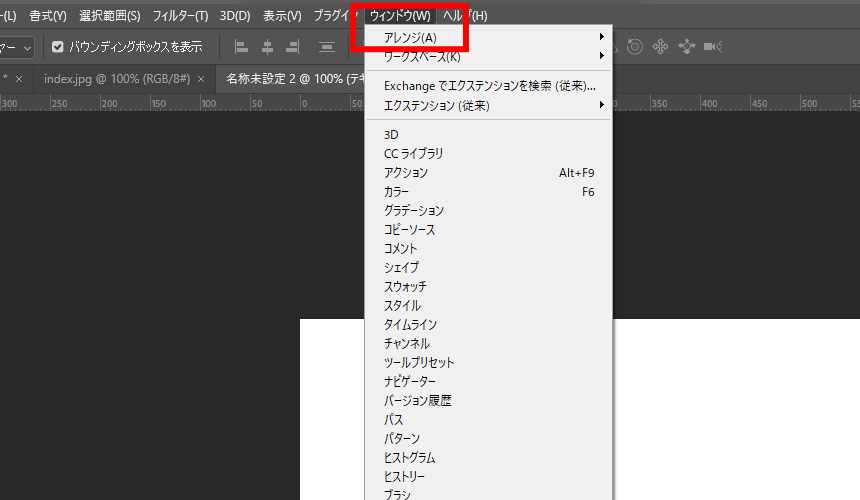This screenshot has height=500, width=860.
Task: Choose CC ライブラリ from the menu
Action: [x=414, y=154]
